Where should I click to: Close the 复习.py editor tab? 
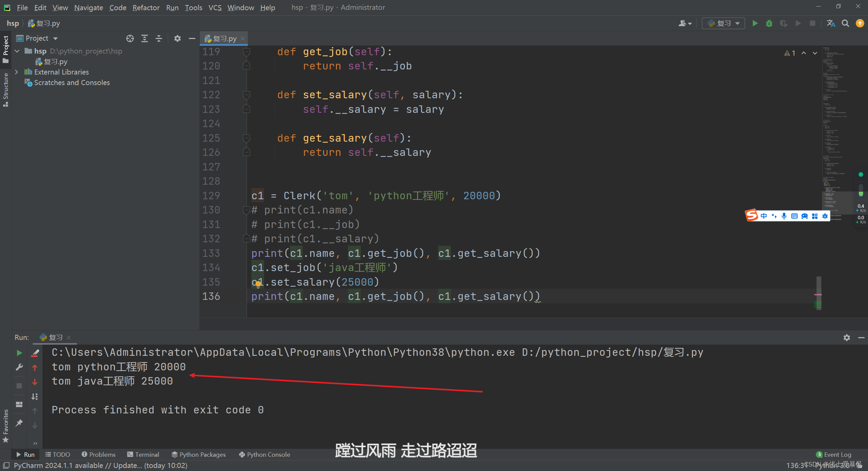click(243, 39)
